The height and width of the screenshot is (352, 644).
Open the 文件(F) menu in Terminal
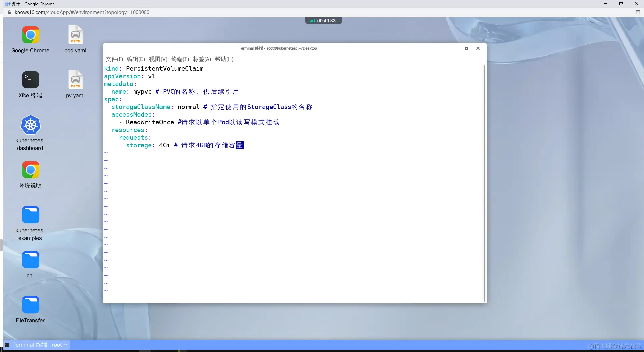click(114, 59)
